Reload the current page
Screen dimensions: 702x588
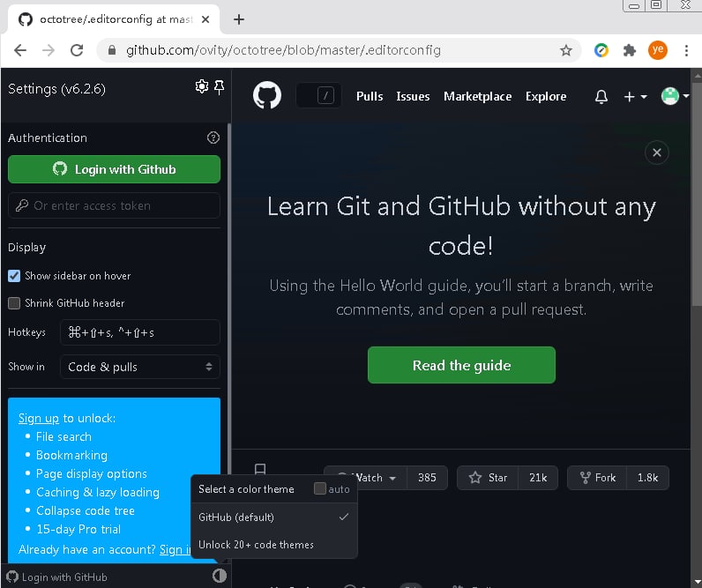point(77,50)
